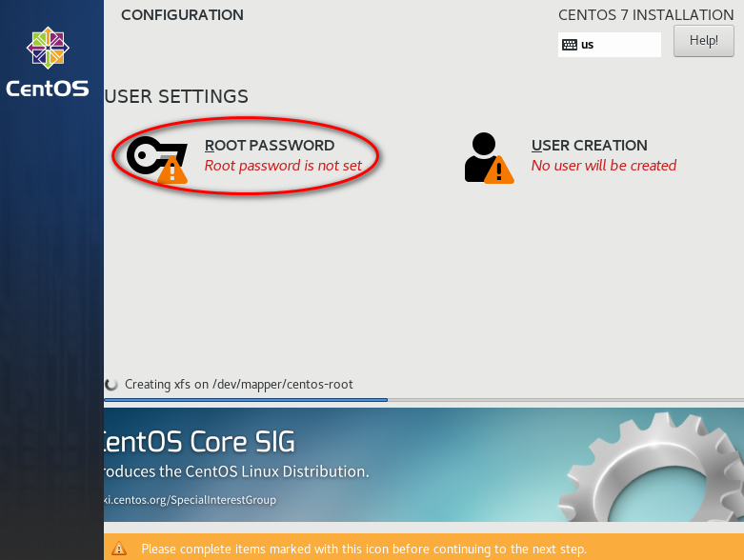Click CENTOS 7 INSTALLATION title

[646, 15]
